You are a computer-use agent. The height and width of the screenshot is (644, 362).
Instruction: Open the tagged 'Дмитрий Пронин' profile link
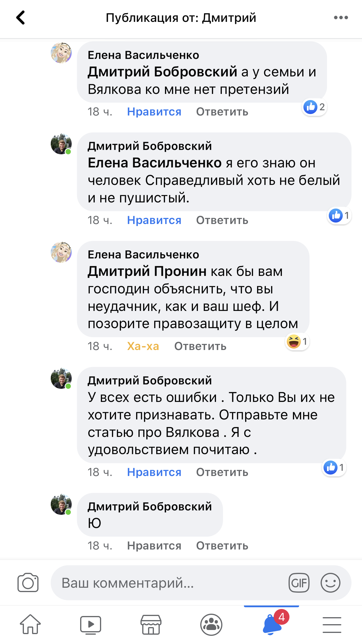click(x=147, y=272)
